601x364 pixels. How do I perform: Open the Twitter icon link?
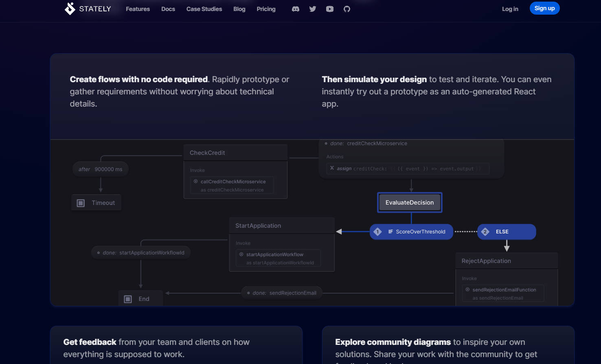pos(313,9)
